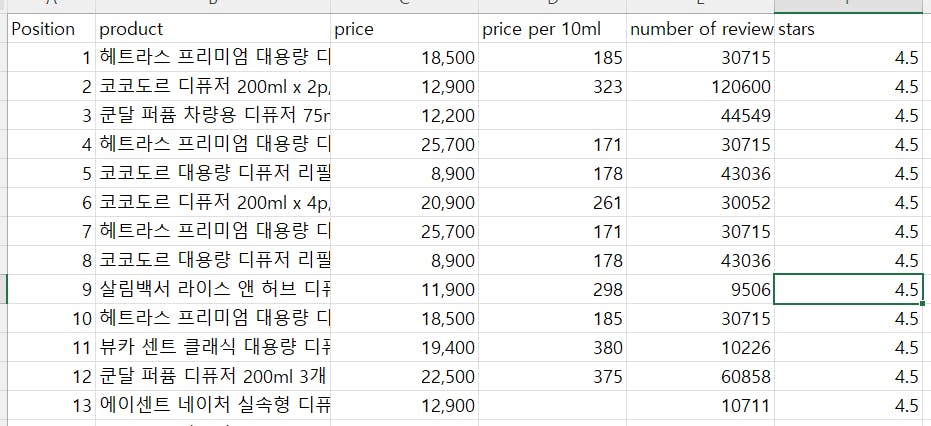Click the product cell starting with 살림백서
Screen dimensions: 931x426
213,290
